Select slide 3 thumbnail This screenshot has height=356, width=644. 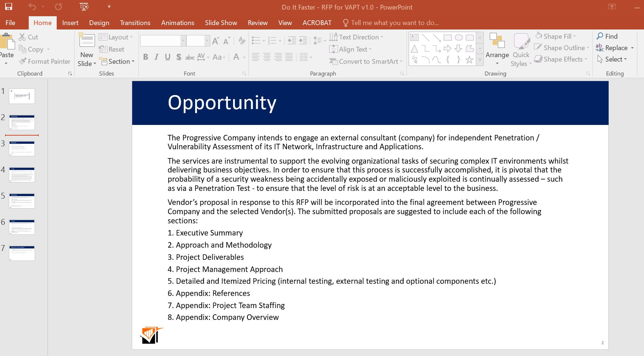click(x=22, y=149)
